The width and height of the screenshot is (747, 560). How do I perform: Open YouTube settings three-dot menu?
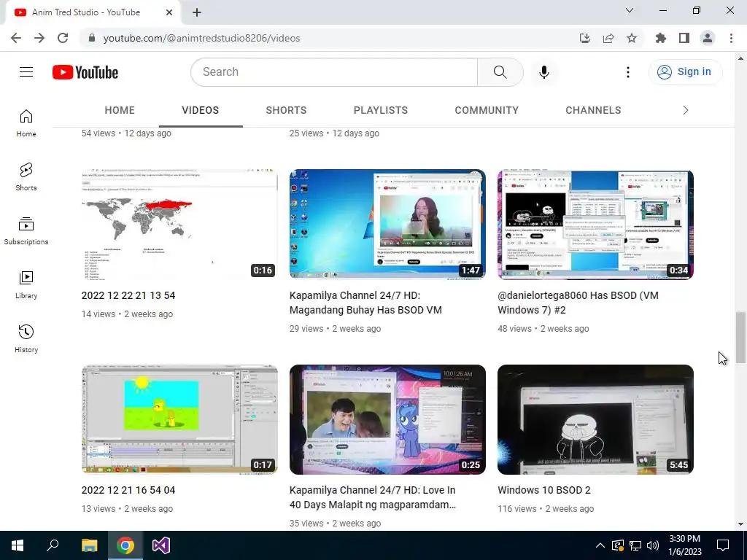tap(628, 72)
